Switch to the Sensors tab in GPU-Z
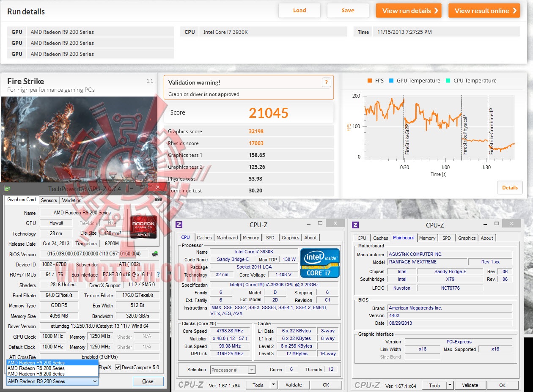Image resolution: width=533 pixels, height=392 pixels. (49, 200)
